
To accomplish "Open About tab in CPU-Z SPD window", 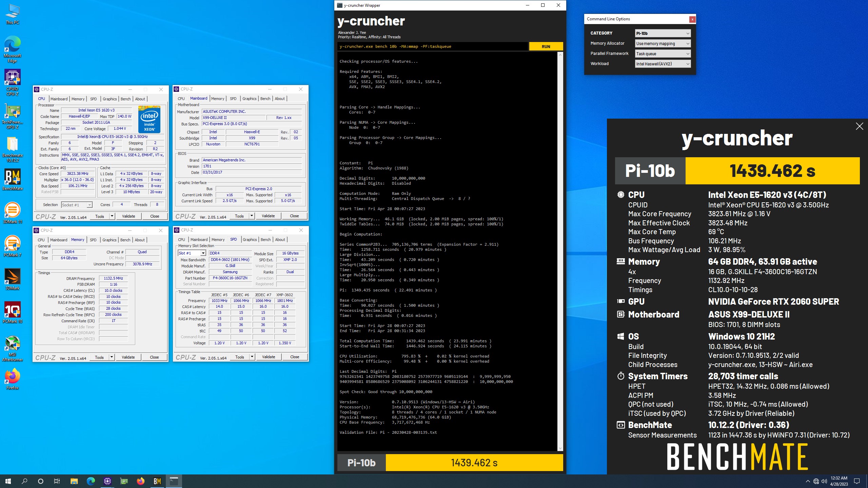I will click(280, 240).
